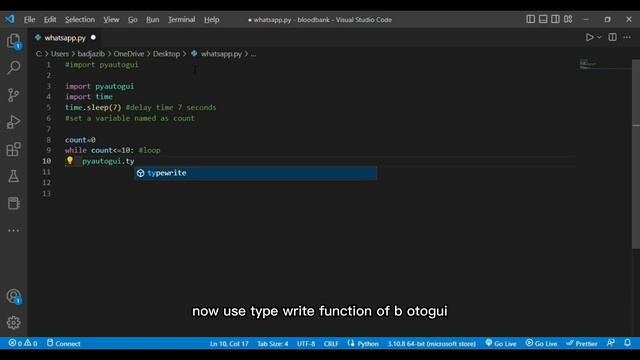The width and height of the screenshot is (640, 360).
Task: Show additional views with the ellipsis icon
Action: (13, 231)
